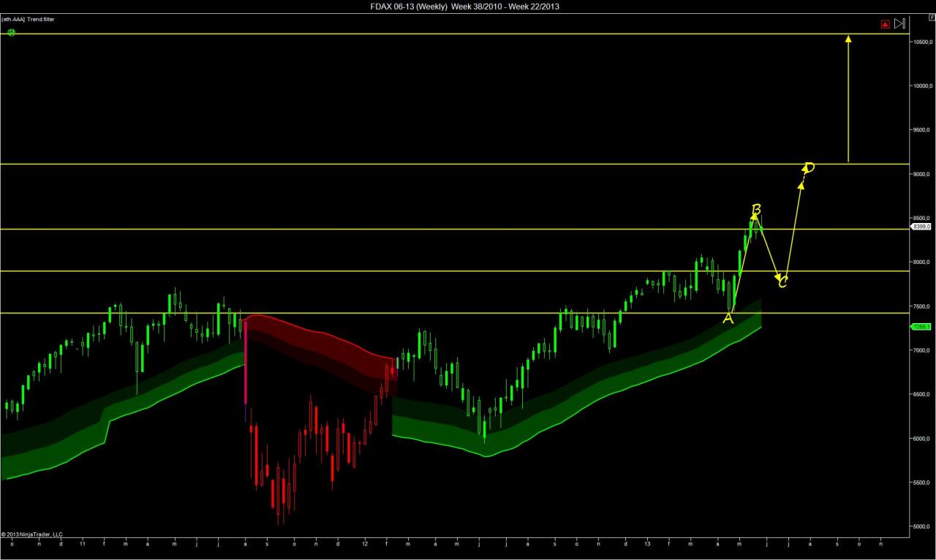Click the year 12 label on time axis
Image resolution: width=936 pixels, height=560 pixels.
pos(365,543)
